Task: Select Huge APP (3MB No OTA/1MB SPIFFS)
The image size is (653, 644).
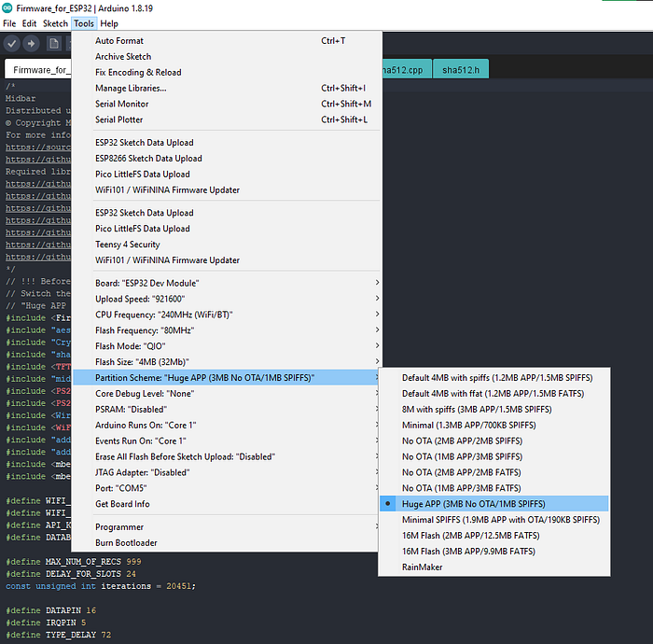Action: pyautogui.click(x=494, y=504)
